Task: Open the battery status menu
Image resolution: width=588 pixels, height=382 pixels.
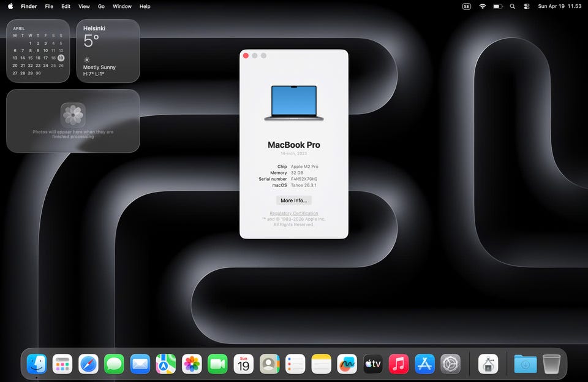Action: tap(497, 6)
